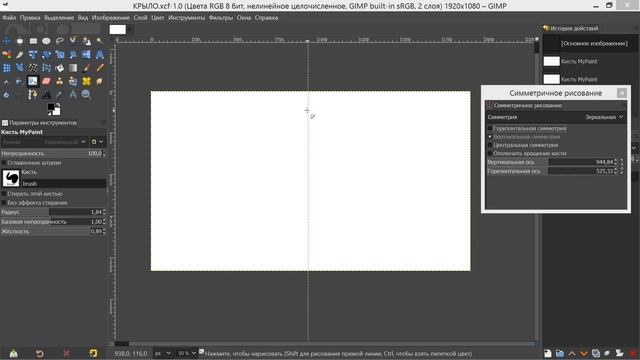Open the 50 % zoom dropdown
The width and height of the screenshot is (640, 360).
pos(187,353)
